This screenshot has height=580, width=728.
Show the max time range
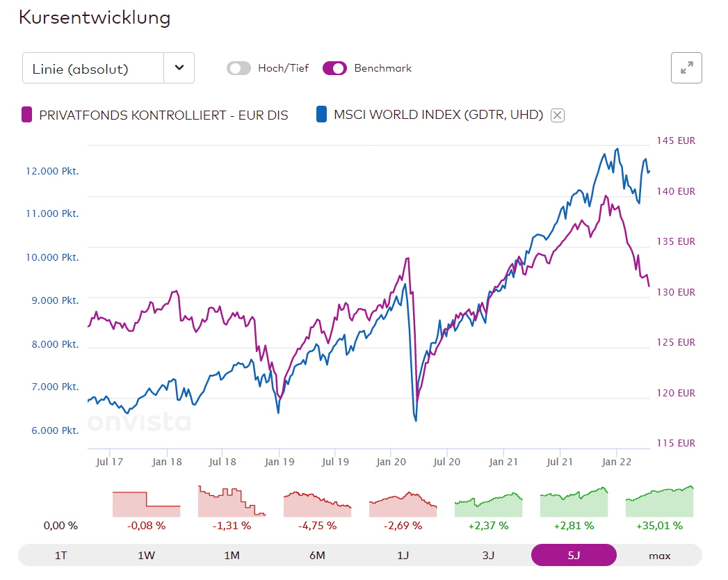[x=659, y=555]
